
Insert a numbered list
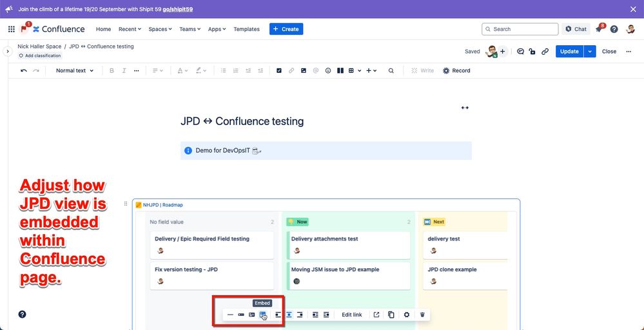point(236,71)
